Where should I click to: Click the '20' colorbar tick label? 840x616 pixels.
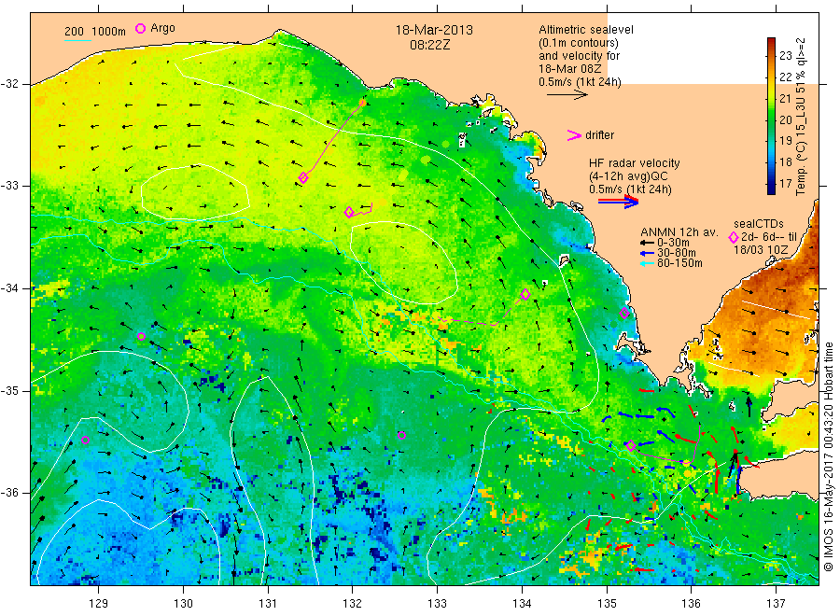[x=785, y=120]
